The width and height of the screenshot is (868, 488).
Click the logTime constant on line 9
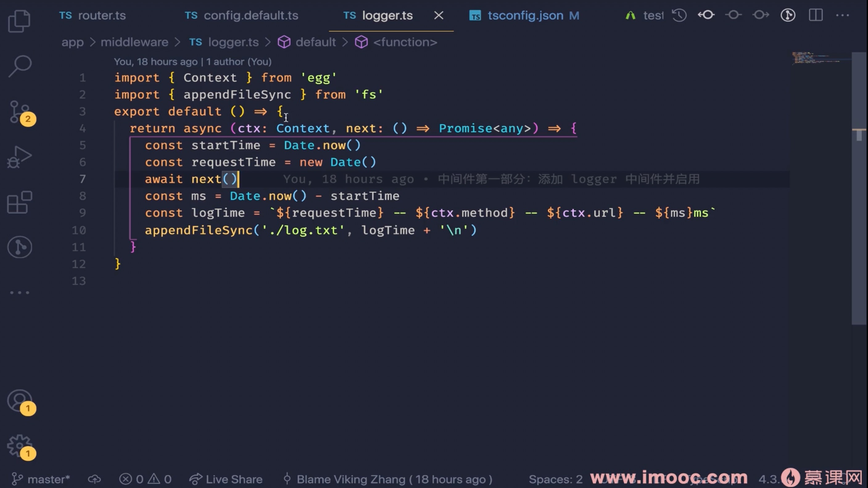pyautogui.click(x=218, y=213)
